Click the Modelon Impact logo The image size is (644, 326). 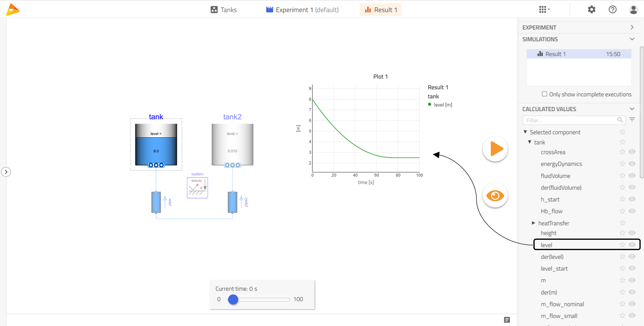(12, 9)
